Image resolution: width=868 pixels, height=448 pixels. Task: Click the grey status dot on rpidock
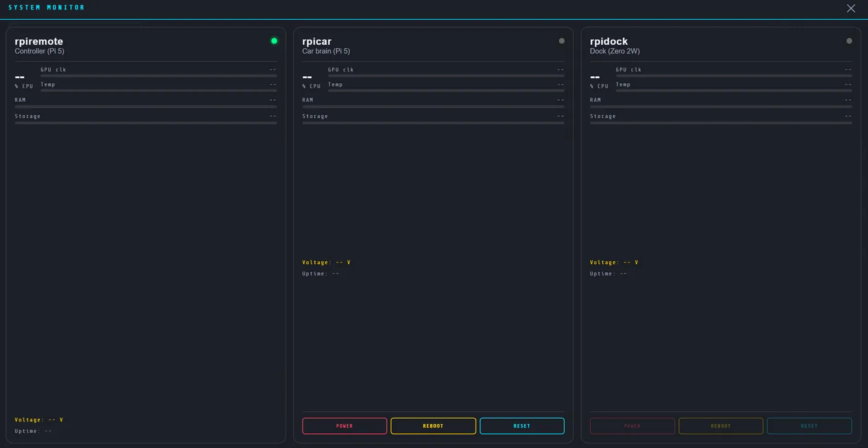tap(849, 41)
